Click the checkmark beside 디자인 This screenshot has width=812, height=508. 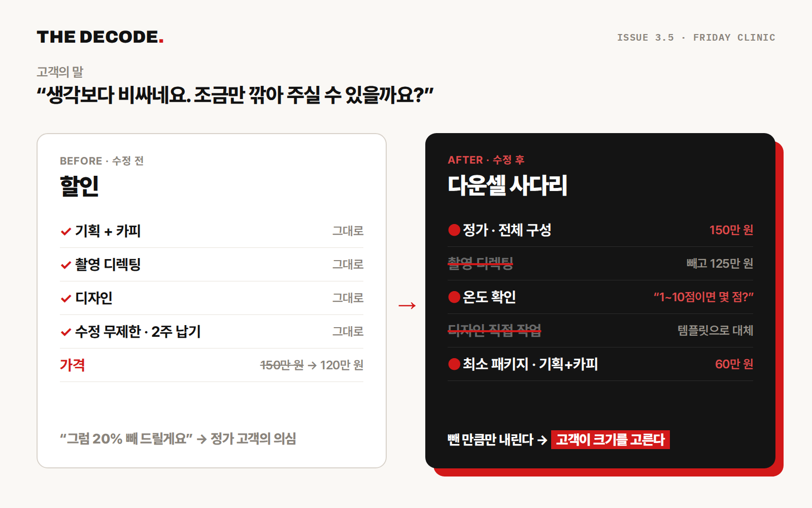click(x=65, y=299)
